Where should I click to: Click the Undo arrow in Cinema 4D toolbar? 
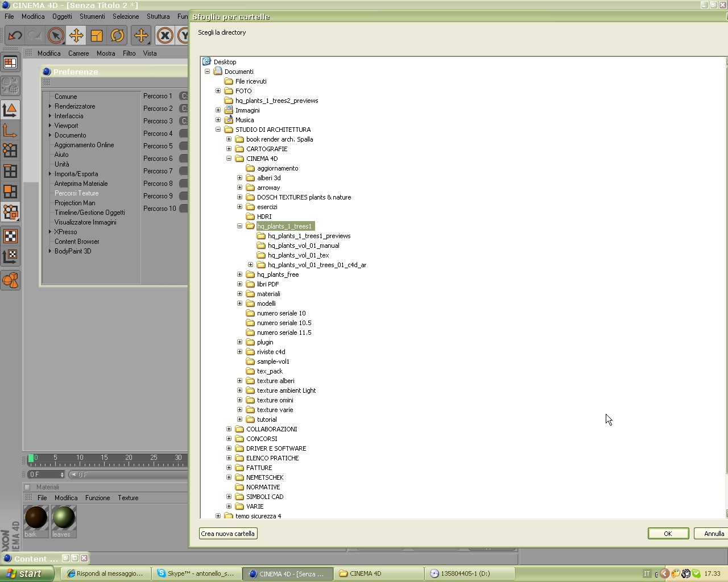[15, 36]
